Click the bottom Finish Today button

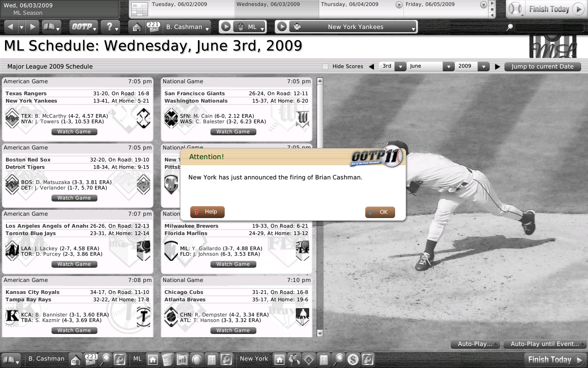(x=555, y=360)
